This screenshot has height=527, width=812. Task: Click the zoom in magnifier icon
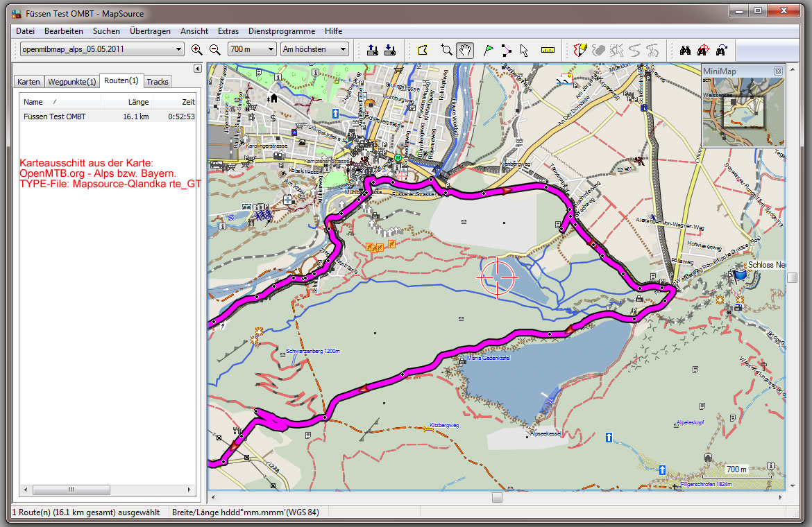(197, 49)
